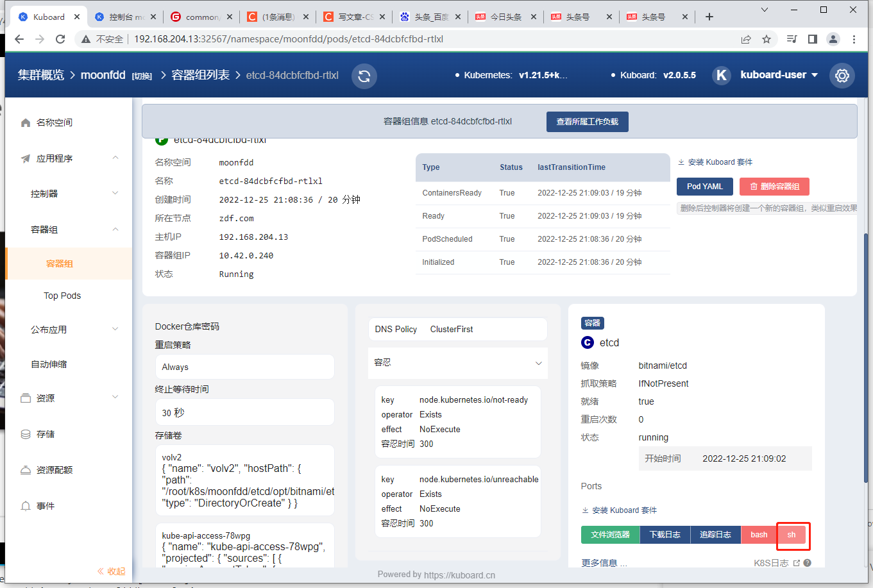This screenshot has width=873, height=588.
Task: Click the 终止等待时间 30 秒 field
Action: point(244,412)
